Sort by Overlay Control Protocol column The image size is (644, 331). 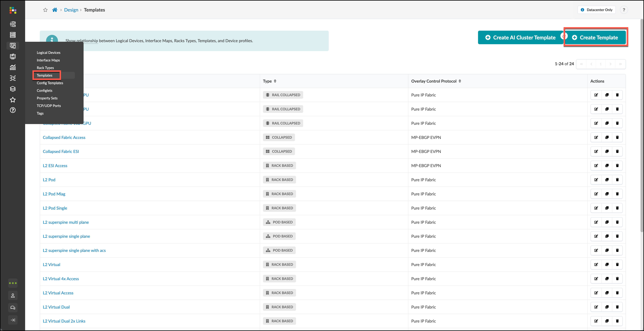(x=436, y=81)
